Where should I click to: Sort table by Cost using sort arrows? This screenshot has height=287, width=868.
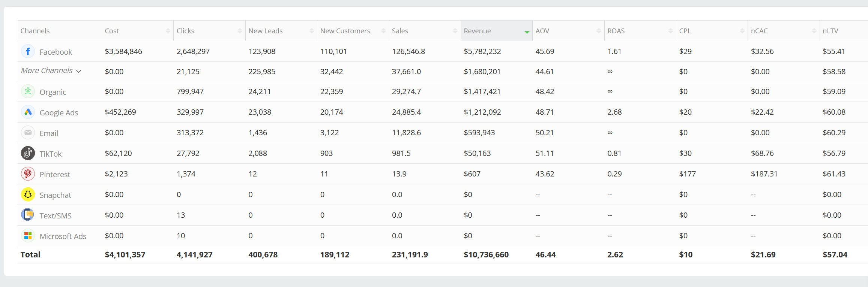tap(168, 31)
